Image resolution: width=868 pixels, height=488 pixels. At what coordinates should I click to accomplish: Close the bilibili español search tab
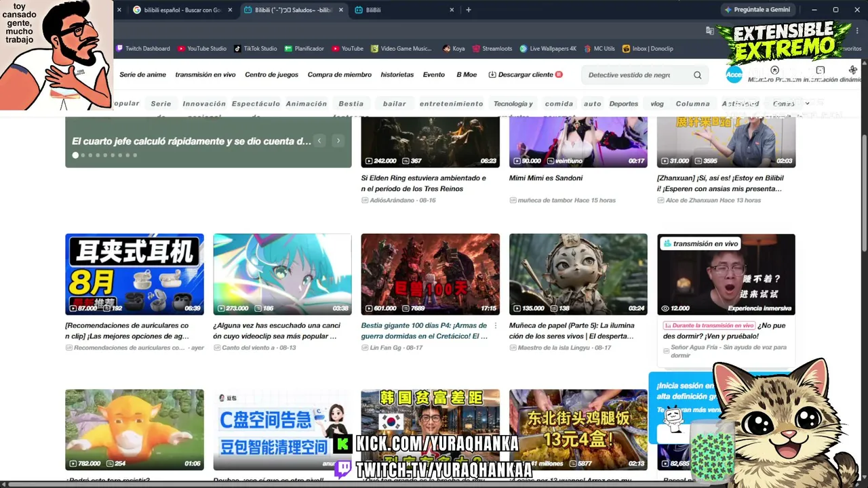[x=230, y=10]
